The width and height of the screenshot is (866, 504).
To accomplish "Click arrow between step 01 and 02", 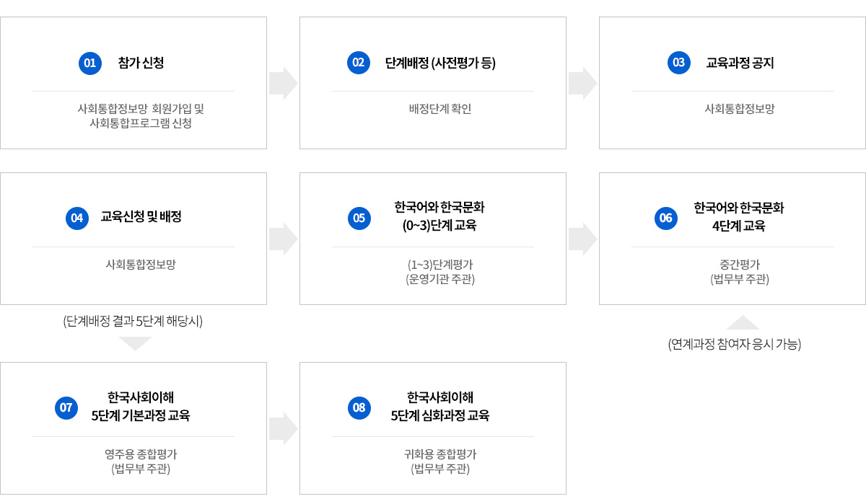I will tap(283, 83).
